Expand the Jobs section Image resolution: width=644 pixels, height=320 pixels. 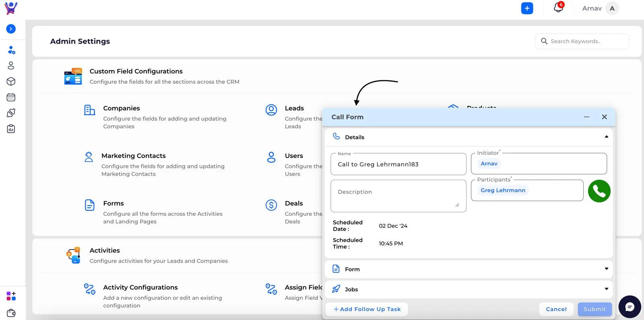469,289
